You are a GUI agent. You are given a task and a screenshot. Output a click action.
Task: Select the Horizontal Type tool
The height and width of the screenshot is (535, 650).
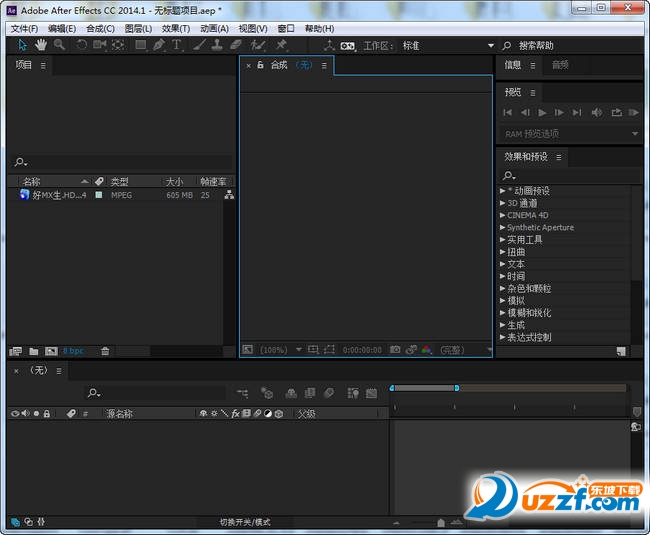pos(177,45)
